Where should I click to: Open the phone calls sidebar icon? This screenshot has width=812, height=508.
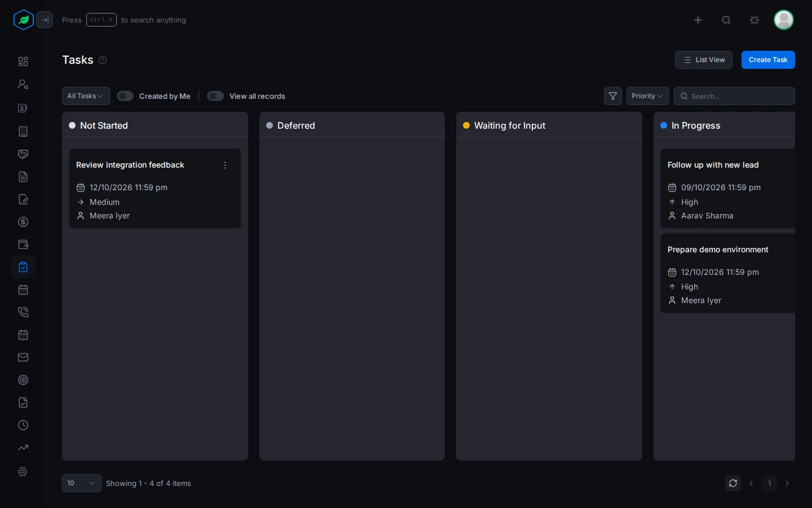(23, 312)
